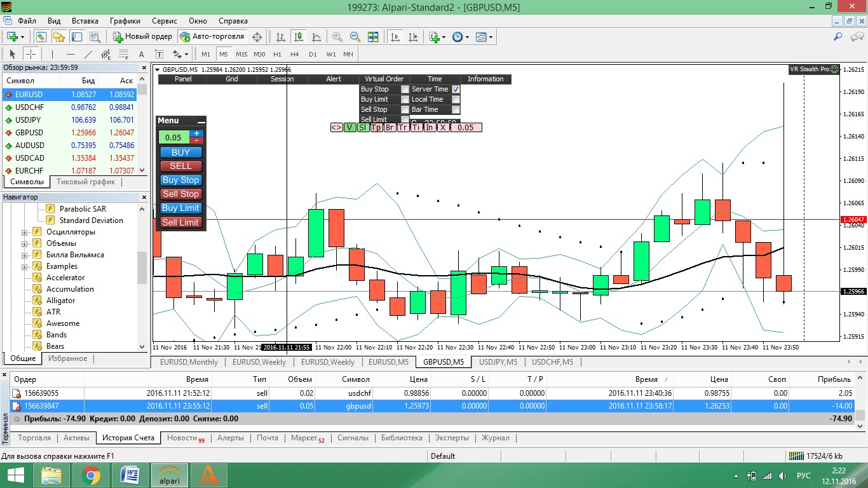
Task: Toggle Авто-торговля in the toolbar
Action: (x=212, y=37)
